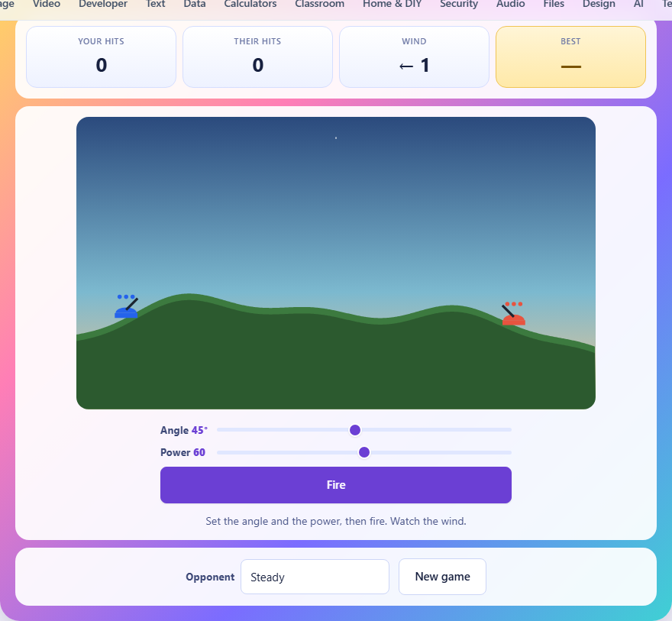
Task: Open the Opponent difficulty dropdown
Action: (315, 577)
